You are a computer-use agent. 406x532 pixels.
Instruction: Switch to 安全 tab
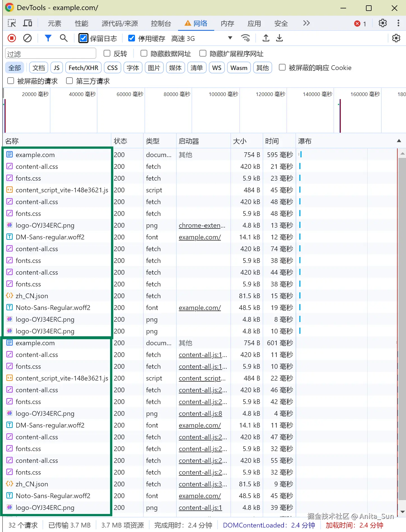pyautogui.click(x=281, y=24)
